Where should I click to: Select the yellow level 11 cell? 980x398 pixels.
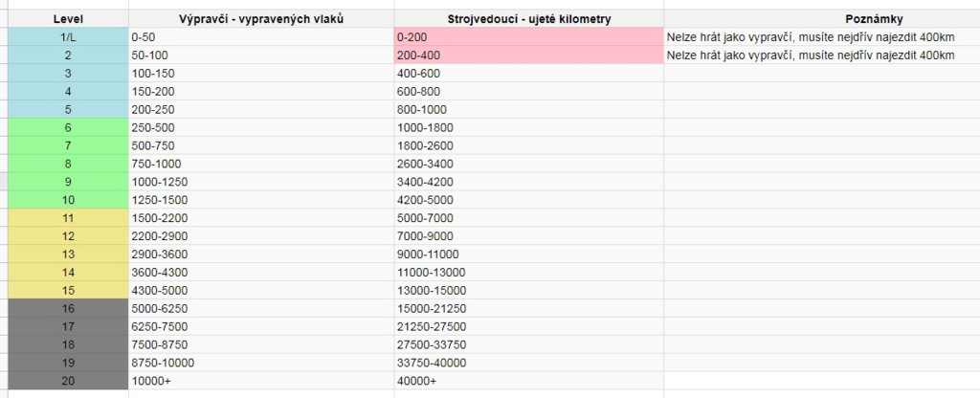pyautogui.click(x=68, y=218)
